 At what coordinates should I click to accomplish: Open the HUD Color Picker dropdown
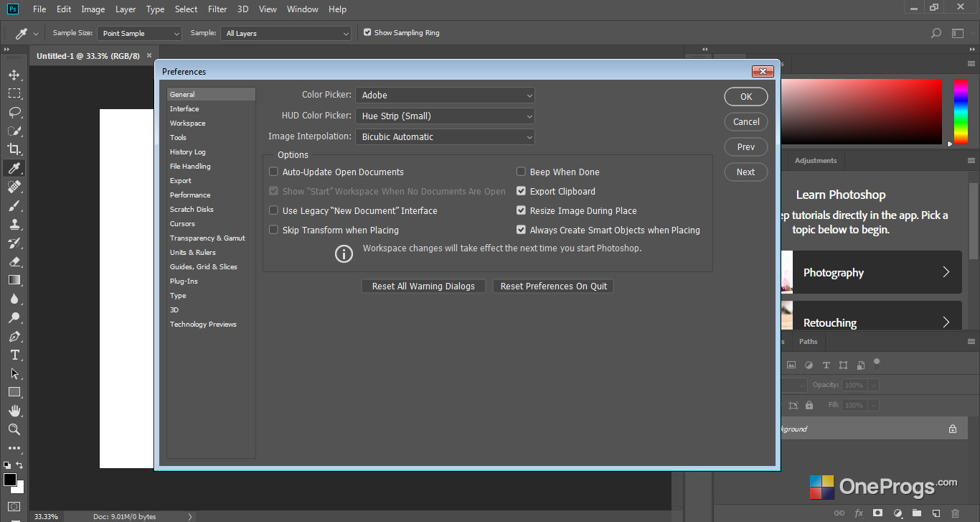445,116
